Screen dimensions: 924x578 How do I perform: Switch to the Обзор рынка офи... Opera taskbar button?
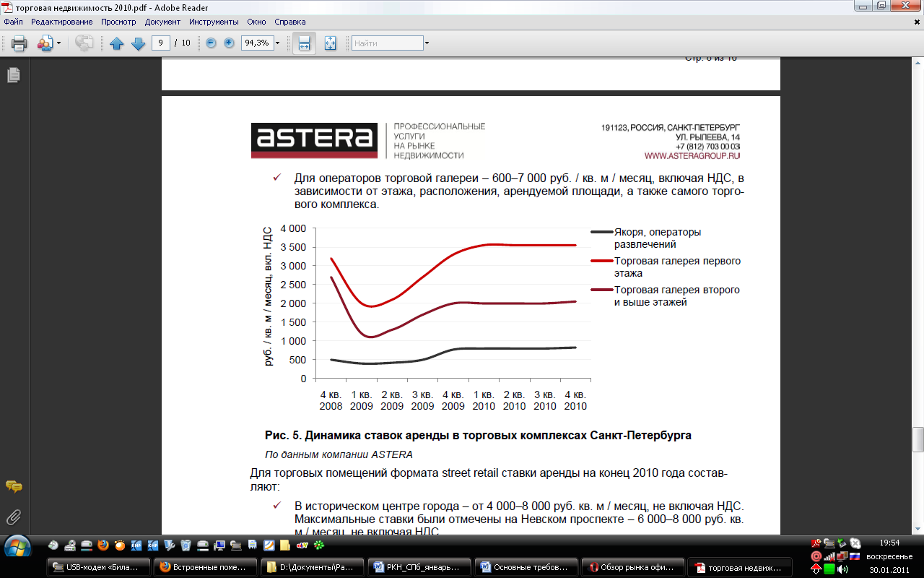633,567
